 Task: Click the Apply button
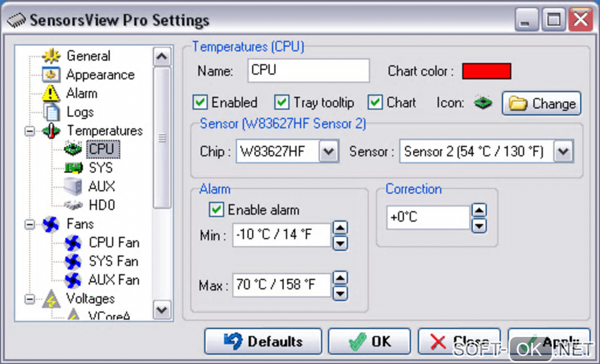point(549,341)
